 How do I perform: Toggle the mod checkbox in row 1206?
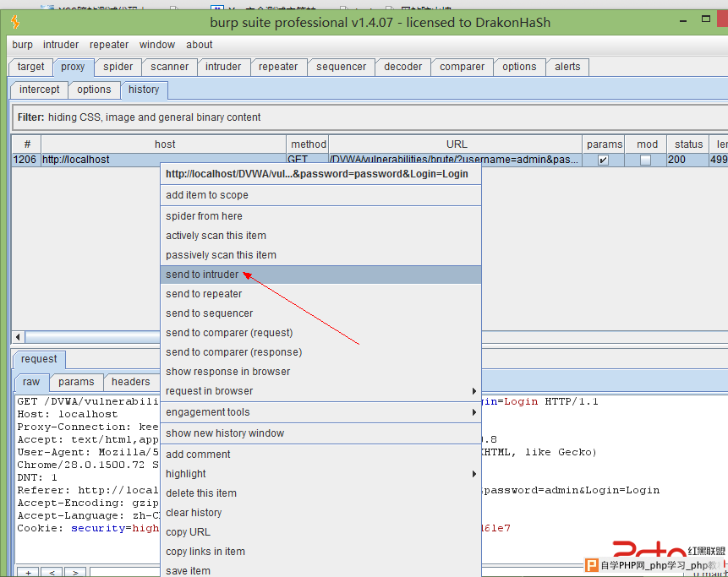click(x=645, y=160)
